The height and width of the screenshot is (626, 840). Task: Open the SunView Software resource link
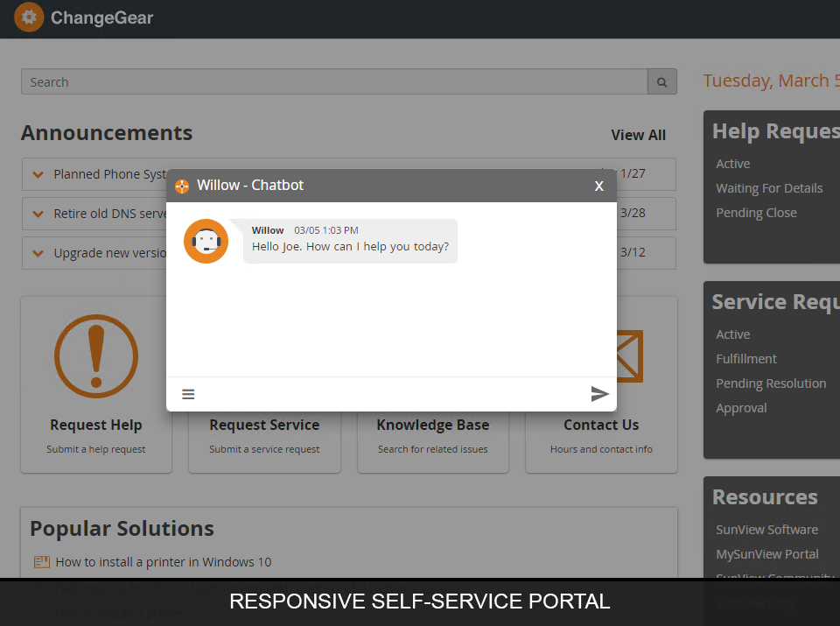(766, 529)
